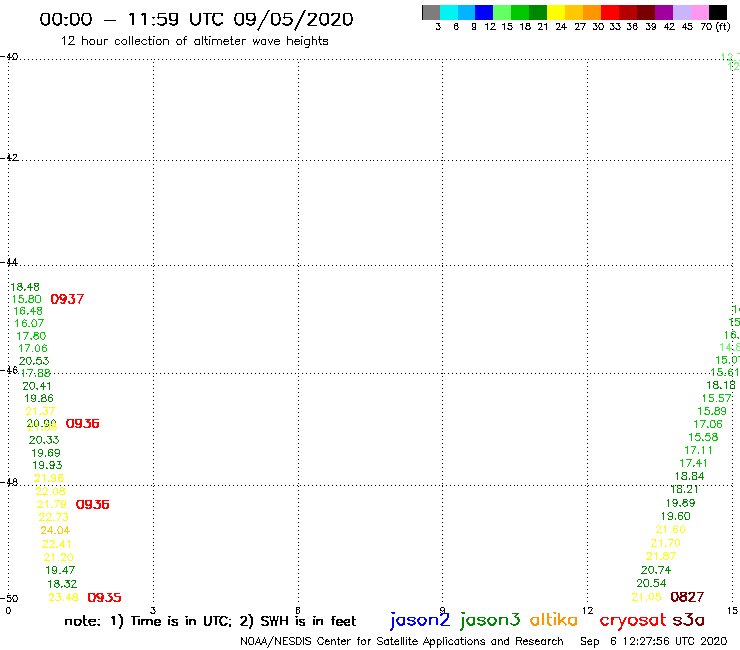Click the yellow value '21.37'
The height and width of the screenshot is (650, 740).
tap(40, 411)
